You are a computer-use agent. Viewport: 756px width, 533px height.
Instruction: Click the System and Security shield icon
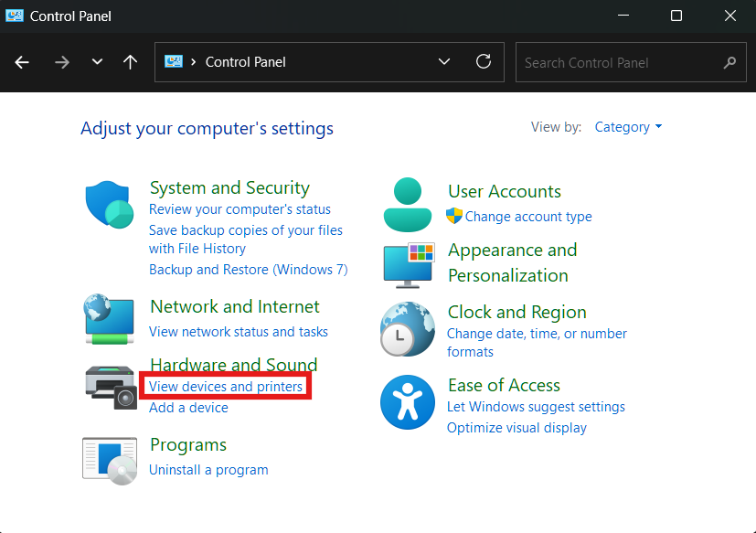110,204
